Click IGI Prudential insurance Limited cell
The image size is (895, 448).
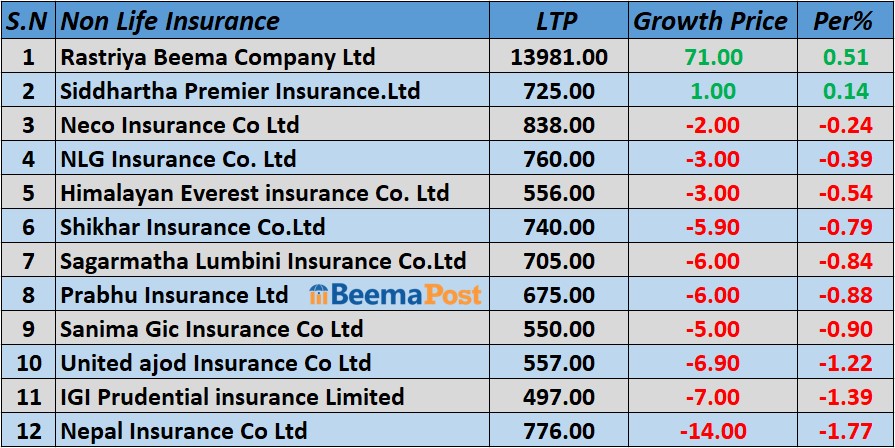tap(232, 397)
